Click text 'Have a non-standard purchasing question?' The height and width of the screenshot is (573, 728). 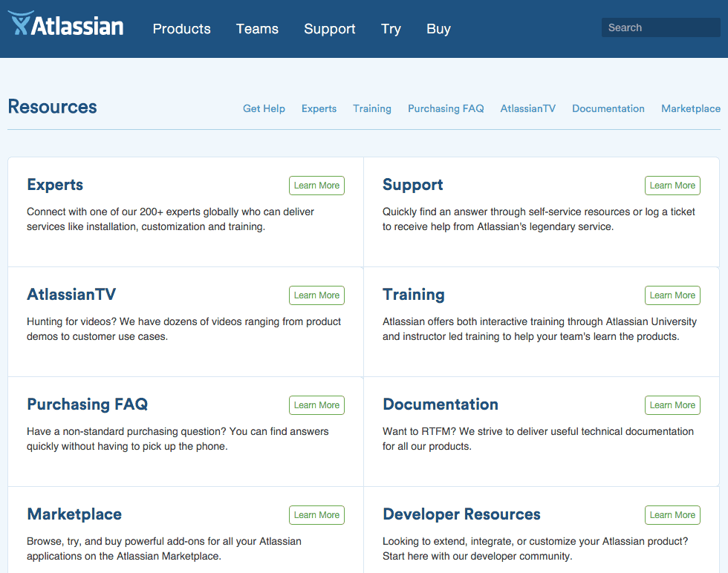(126, 431)
